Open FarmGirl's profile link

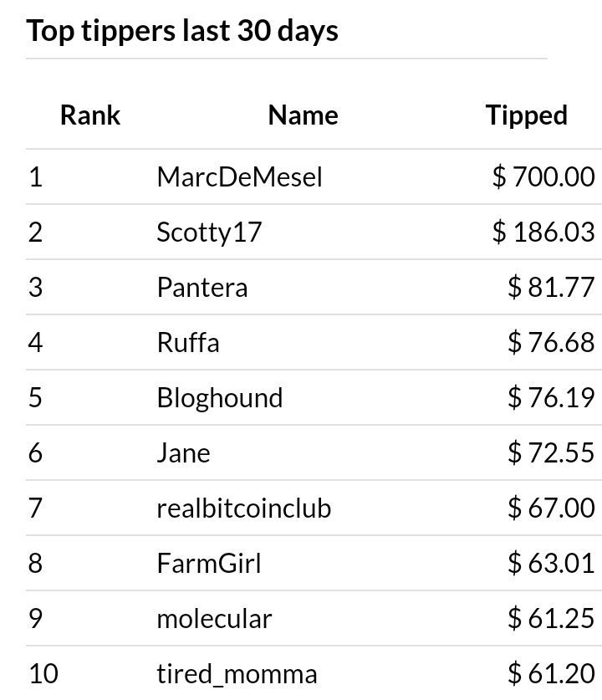[x=209, y=564]
